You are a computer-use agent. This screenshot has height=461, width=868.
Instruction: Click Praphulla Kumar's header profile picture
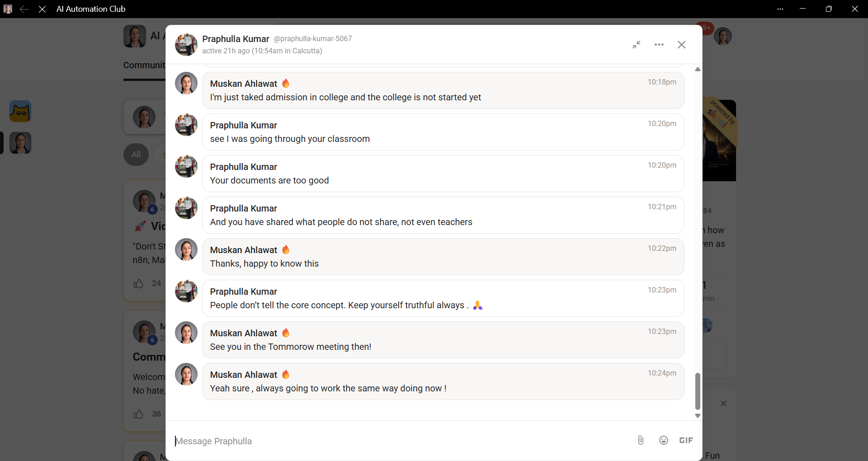(186, 45)
